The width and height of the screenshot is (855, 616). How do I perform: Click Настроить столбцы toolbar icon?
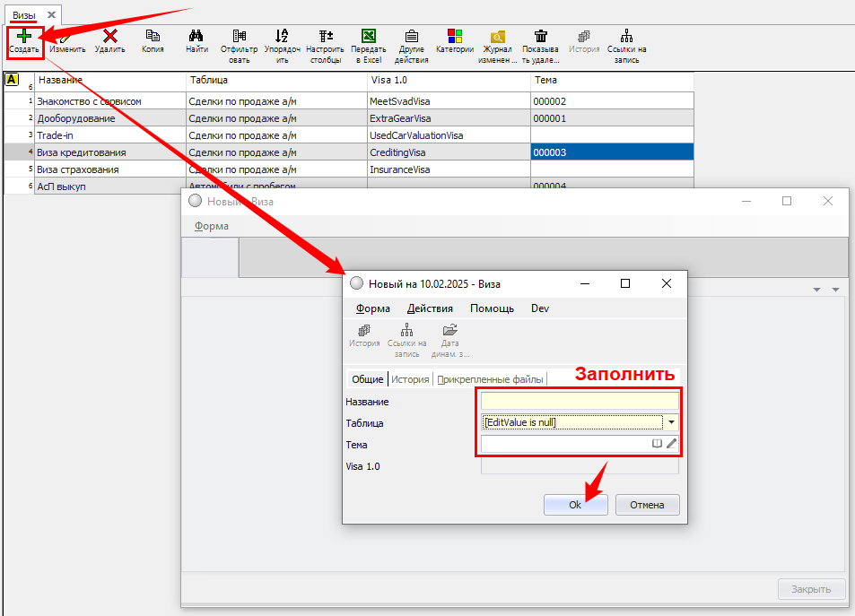coord(325,37)
